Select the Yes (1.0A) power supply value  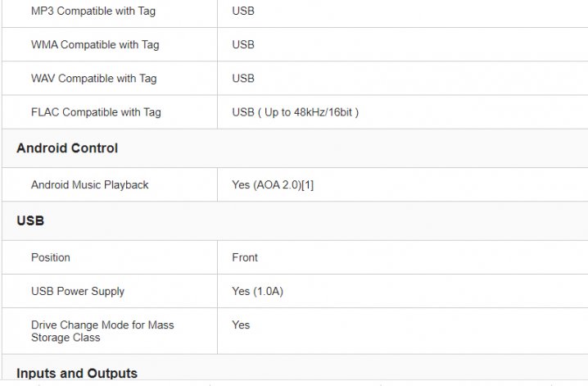click(x=257, y=291)
